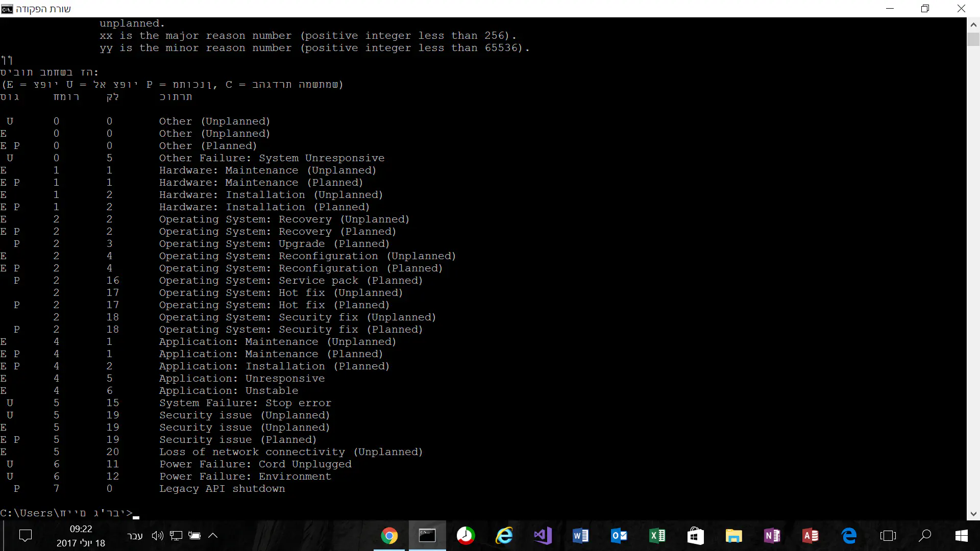Image resolution: width=980 pixels, height=551 pixels.
Task: Expand the hidden system tray icons
Action: point(213,536)
